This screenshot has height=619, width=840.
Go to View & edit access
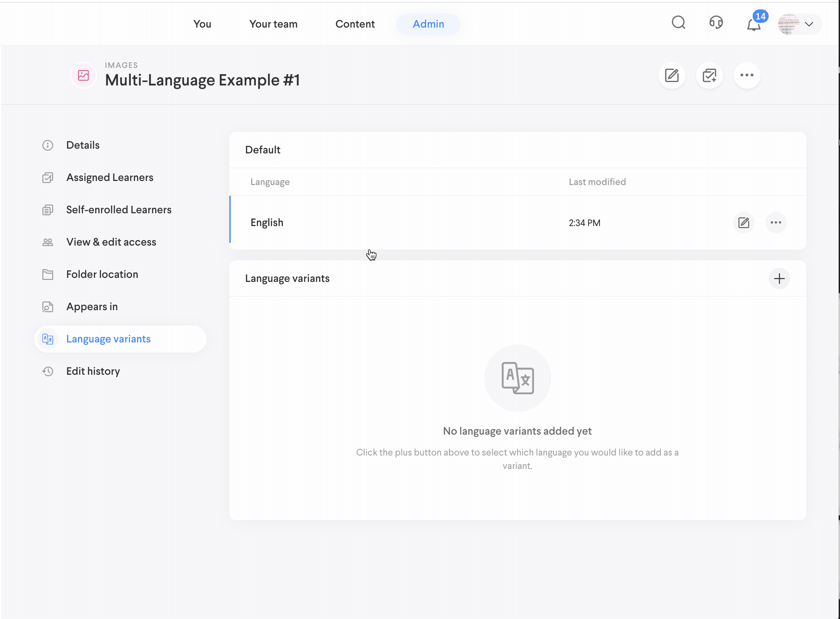pyautogui.click(x=111, y=242)
